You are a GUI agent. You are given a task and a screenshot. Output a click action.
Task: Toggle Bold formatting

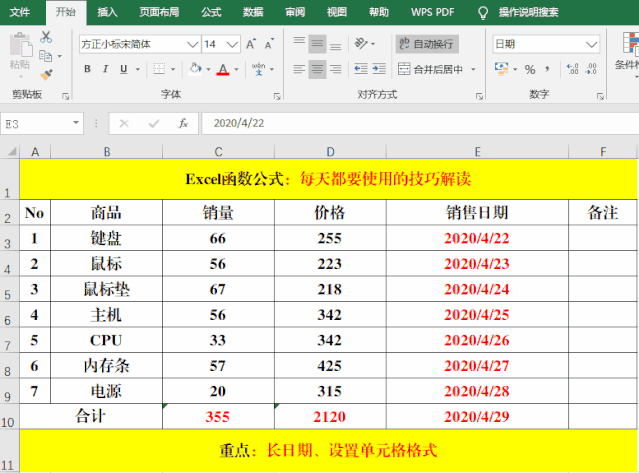(x=88, y=69)
